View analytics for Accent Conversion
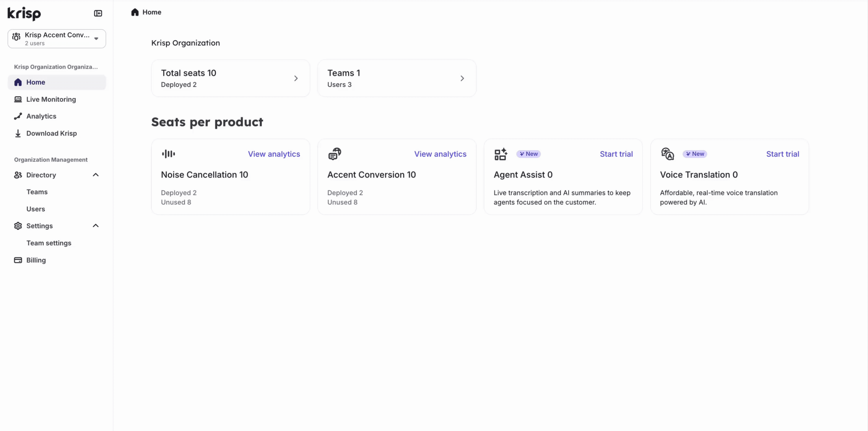 tap(440, 154)
